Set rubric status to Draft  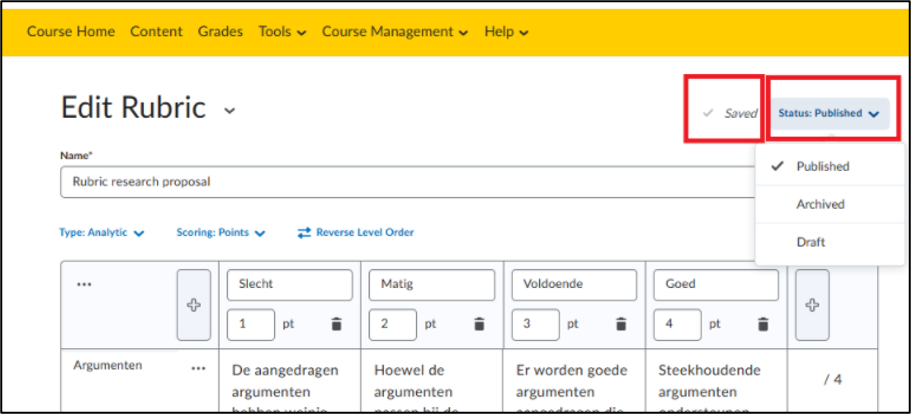pos(811,242)
